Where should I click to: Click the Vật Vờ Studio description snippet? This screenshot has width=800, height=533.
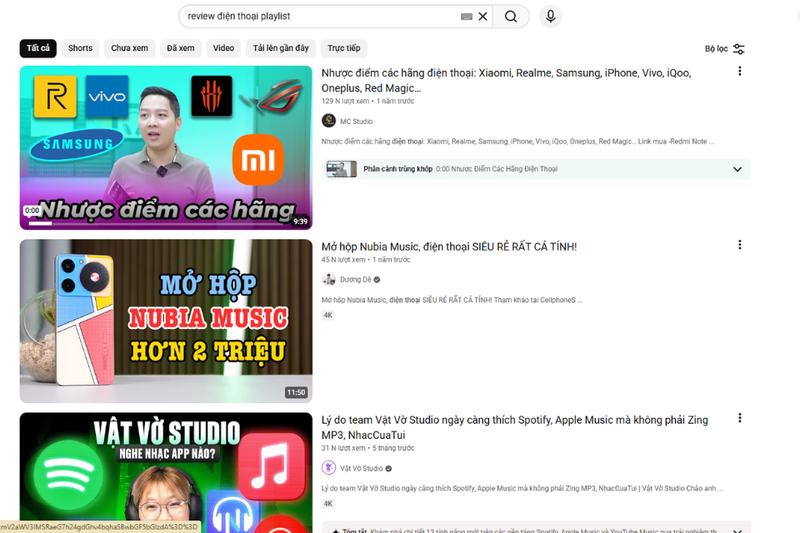[522, 488]
